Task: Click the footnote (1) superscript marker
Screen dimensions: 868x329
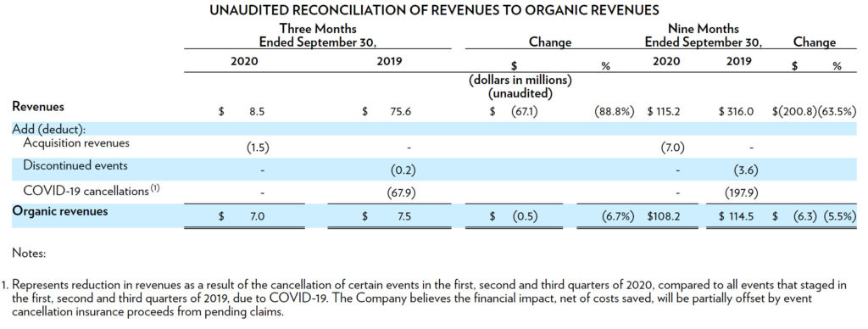Action: pos(155,188)
